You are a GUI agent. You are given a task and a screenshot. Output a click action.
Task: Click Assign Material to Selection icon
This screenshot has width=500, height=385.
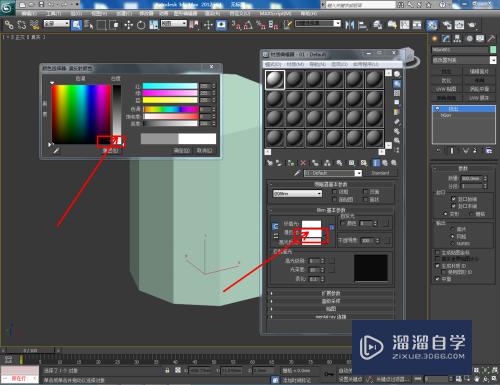point(291,163)
